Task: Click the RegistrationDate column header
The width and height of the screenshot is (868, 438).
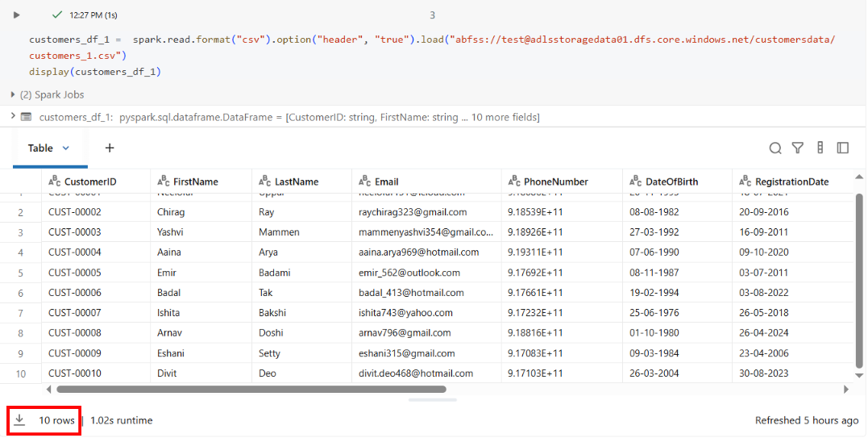Action: click(x=791, y=181)
